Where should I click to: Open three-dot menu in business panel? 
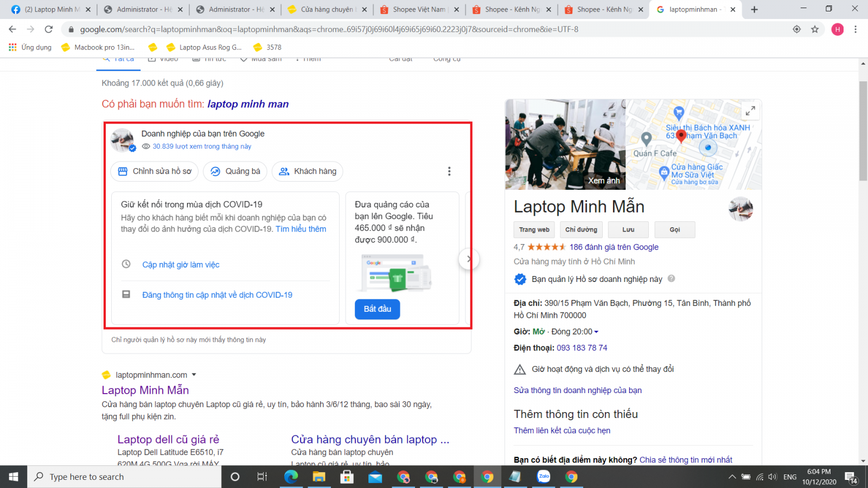(x=449, y=171)
